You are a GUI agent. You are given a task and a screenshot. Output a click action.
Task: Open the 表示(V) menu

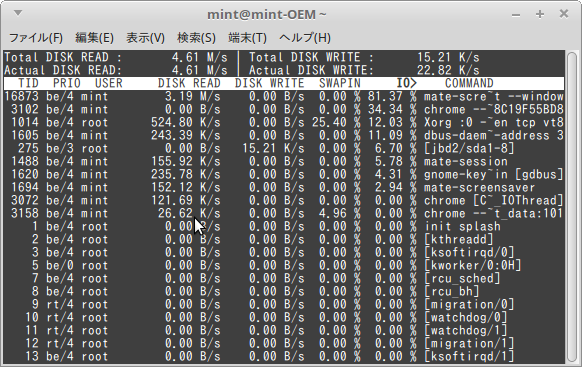click(x=145, y=38)
